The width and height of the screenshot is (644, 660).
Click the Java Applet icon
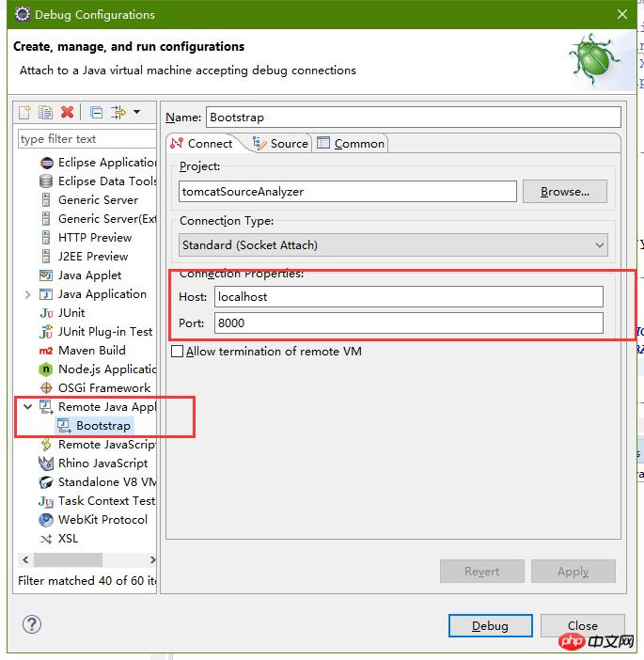(46, 275)
